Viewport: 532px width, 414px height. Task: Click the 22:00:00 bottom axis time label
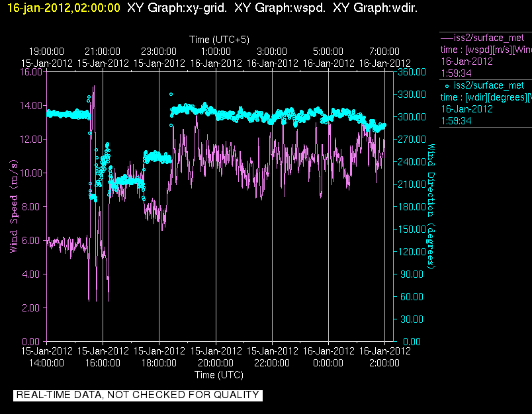coord(272,363)
